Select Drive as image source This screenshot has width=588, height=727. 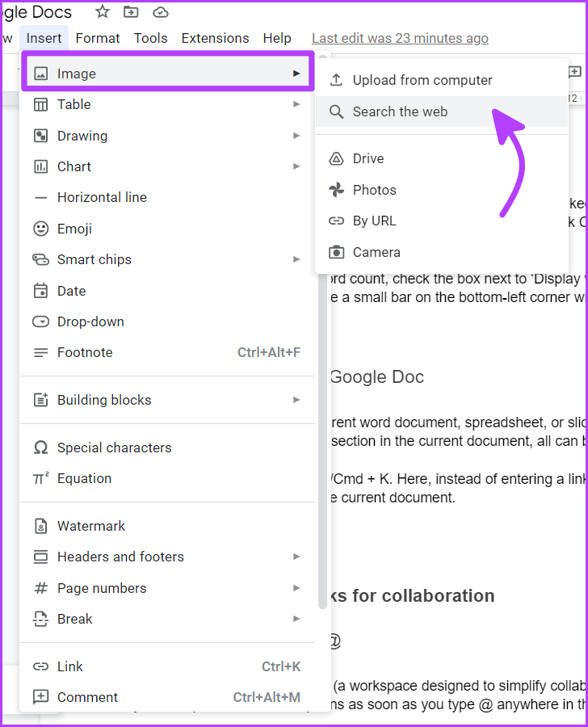pyautogui.click(x=442, y=158)
